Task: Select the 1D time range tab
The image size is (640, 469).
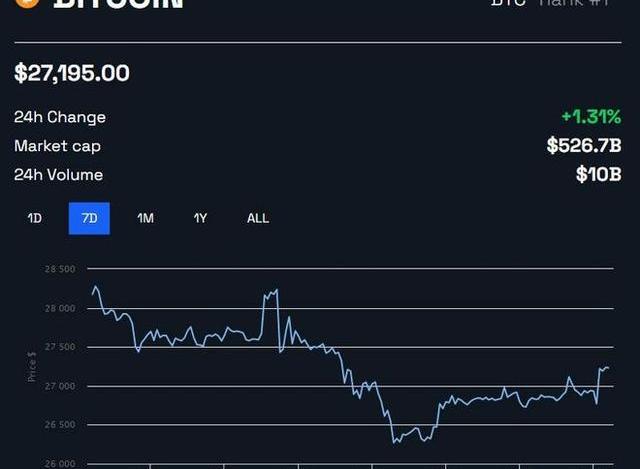Action: point(35,218)
